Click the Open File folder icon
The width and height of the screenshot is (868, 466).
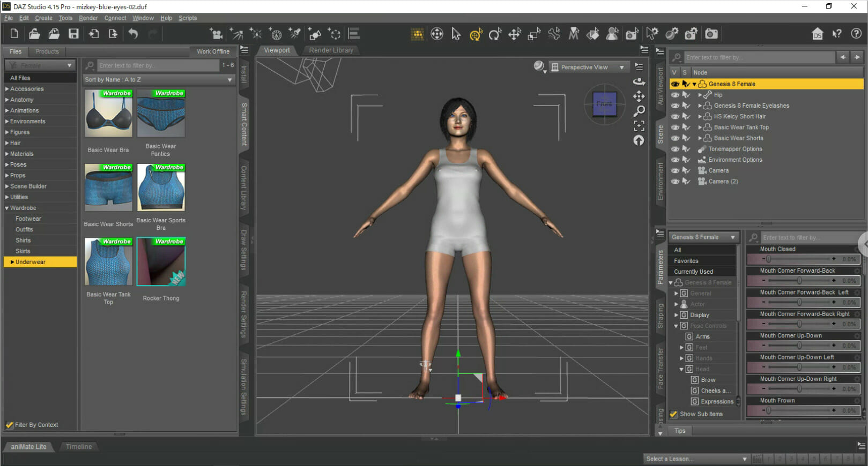(x=34, y=34)
